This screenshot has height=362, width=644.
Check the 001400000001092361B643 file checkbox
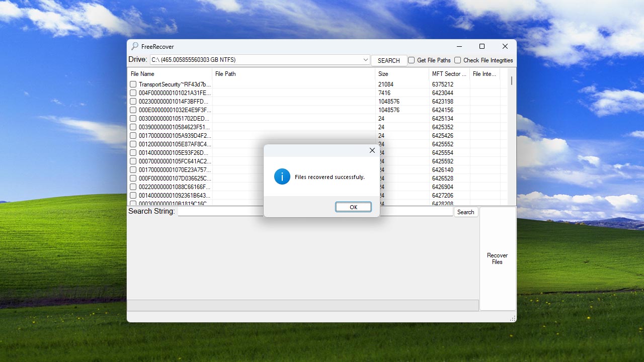(x=133, y=196)
